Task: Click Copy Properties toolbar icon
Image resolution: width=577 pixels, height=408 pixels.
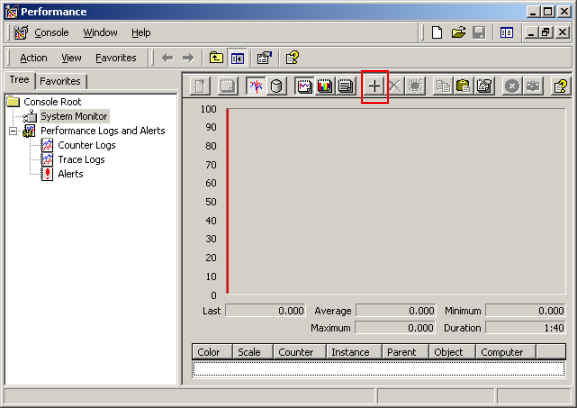Action: (x=443, y=86)
